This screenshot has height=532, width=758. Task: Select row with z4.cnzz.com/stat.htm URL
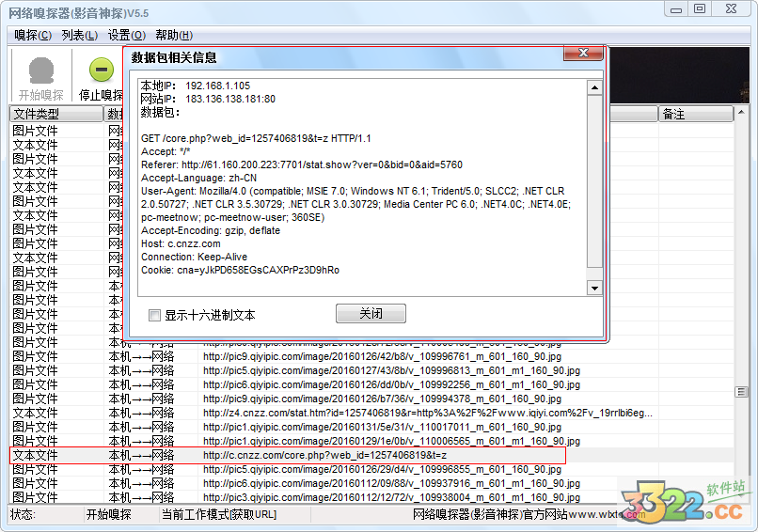coord(371,414)
